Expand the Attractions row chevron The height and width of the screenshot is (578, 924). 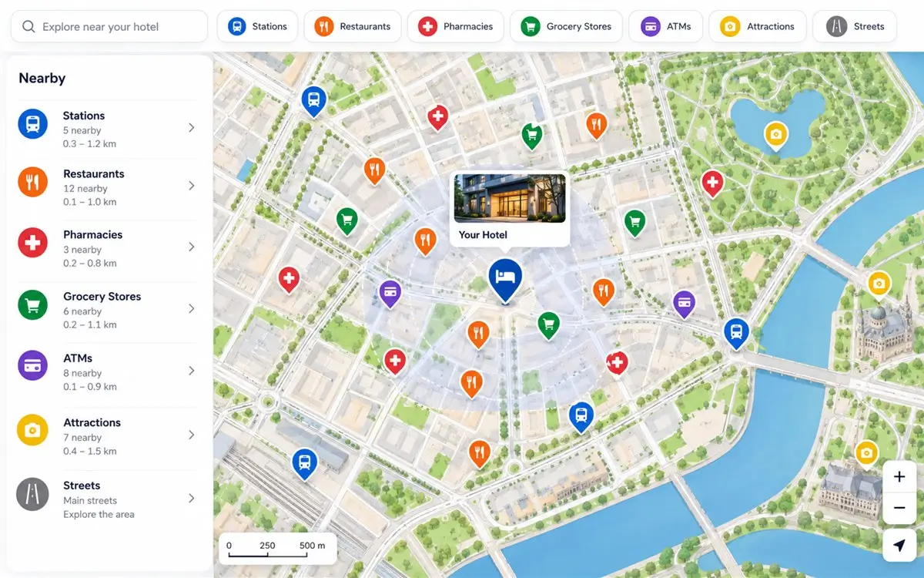191,435
